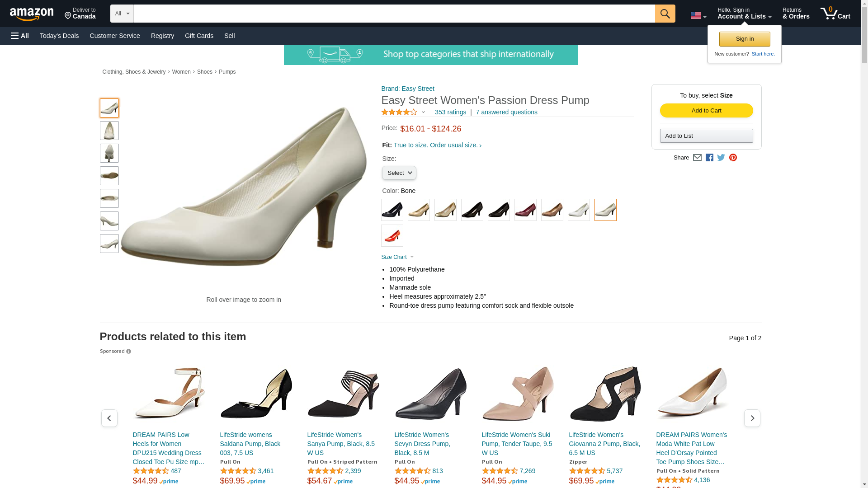Share via the Twitter icon
The height and width of the screenshot is (488, 868).
pyautogui.click(x=721, y=157)
